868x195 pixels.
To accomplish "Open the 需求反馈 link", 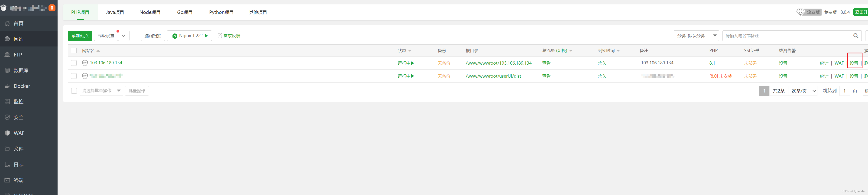I will pos(232,36).
